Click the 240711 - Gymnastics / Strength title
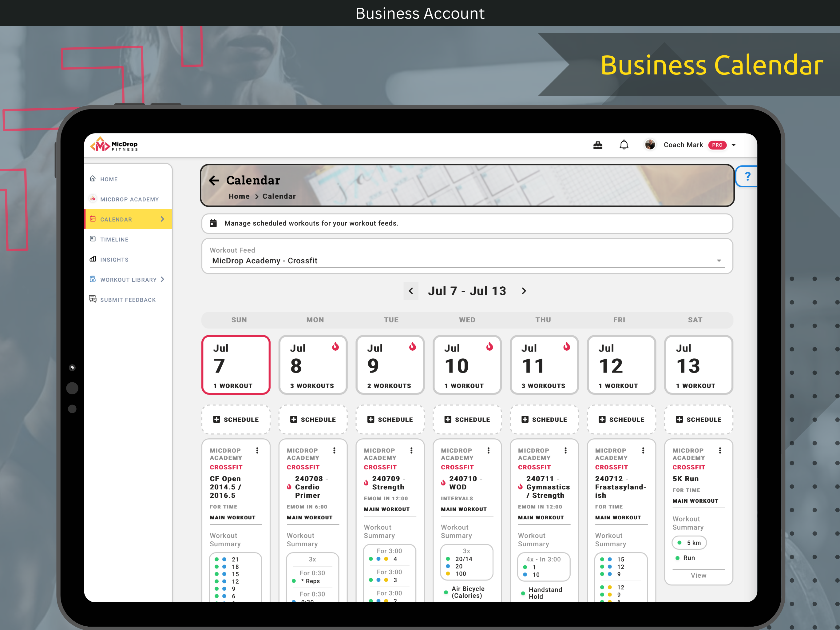This screenshot has width=840, height=630. (x=548, y=487)
